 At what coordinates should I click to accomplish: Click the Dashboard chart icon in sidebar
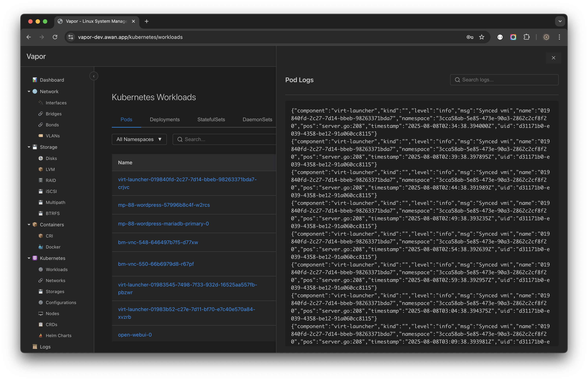click(35, 80)
